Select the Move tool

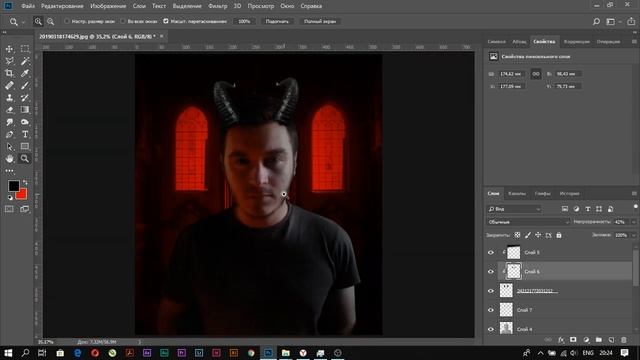coord(9,49)
